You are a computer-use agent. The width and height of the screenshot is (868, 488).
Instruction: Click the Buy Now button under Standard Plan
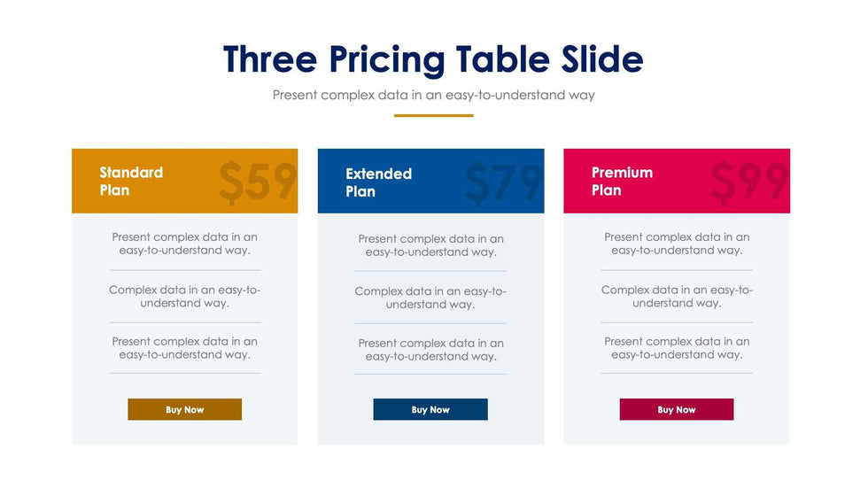[x=184, y=409]
